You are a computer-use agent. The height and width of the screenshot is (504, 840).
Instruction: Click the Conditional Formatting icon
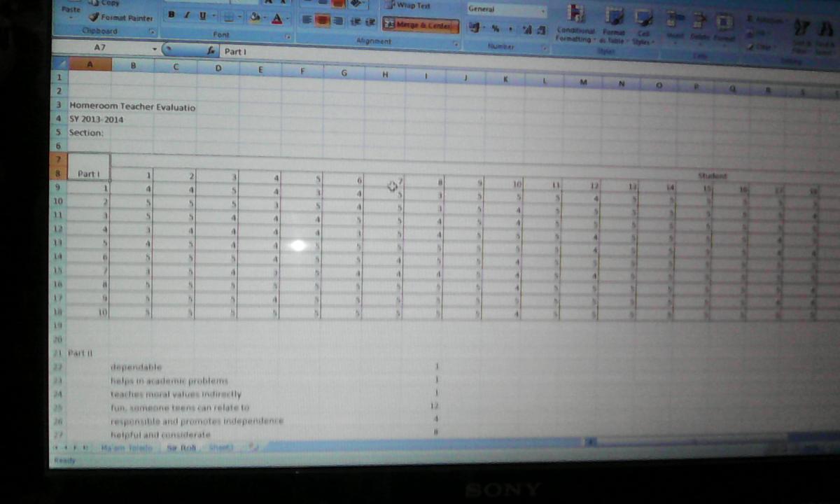575,14
